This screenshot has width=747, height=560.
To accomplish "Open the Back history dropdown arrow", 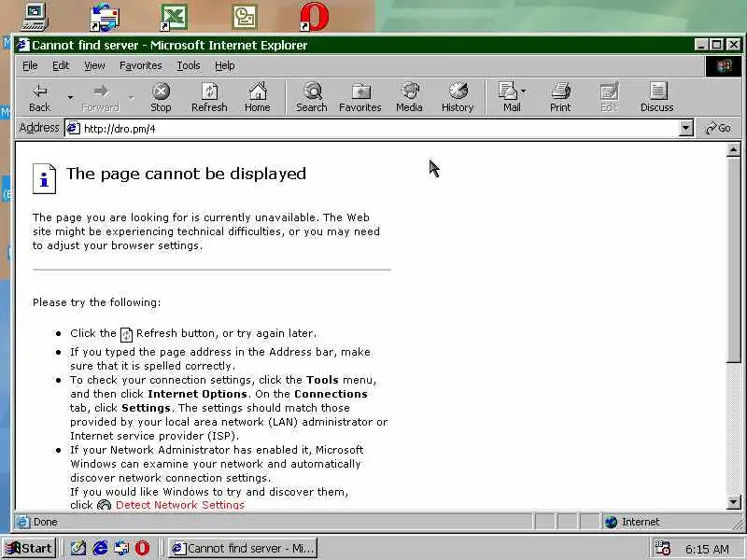I will coord(70,98).
